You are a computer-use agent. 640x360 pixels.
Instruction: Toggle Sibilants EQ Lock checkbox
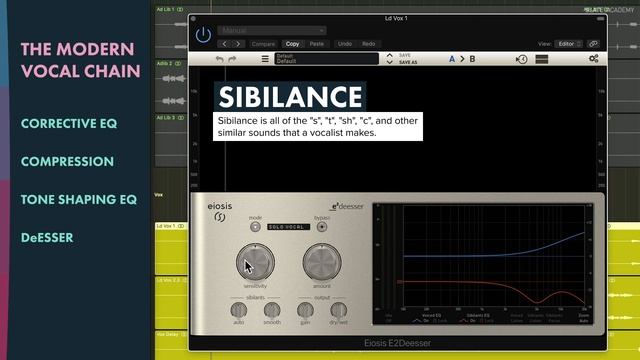(487, 321)
